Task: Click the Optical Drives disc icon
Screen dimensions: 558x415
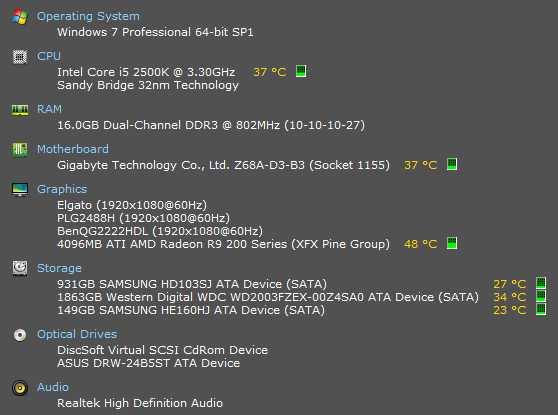Action: pos(20,335)
